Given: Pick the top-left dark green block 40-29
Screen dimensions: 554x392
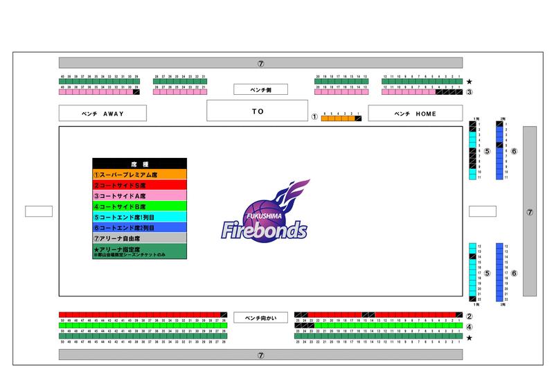Looking at the screenshot, I should click(x=99, y=81).
